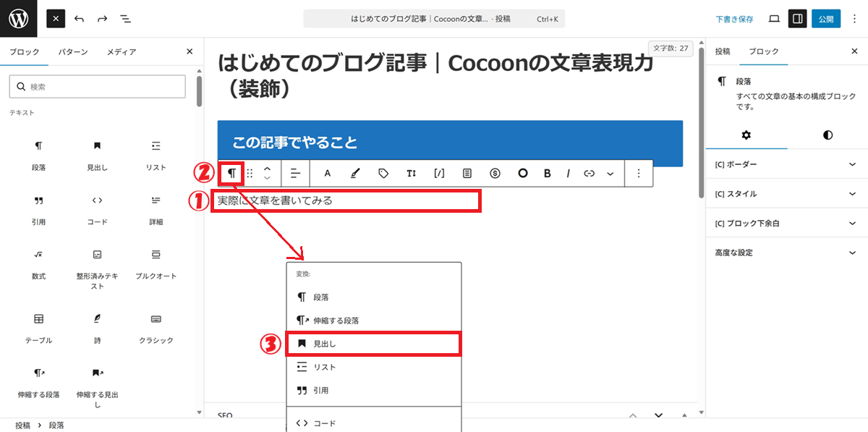Click the paragraph block type switcher icon
Image resolution: width=868 pixels, height=432 pixels.
231,173
